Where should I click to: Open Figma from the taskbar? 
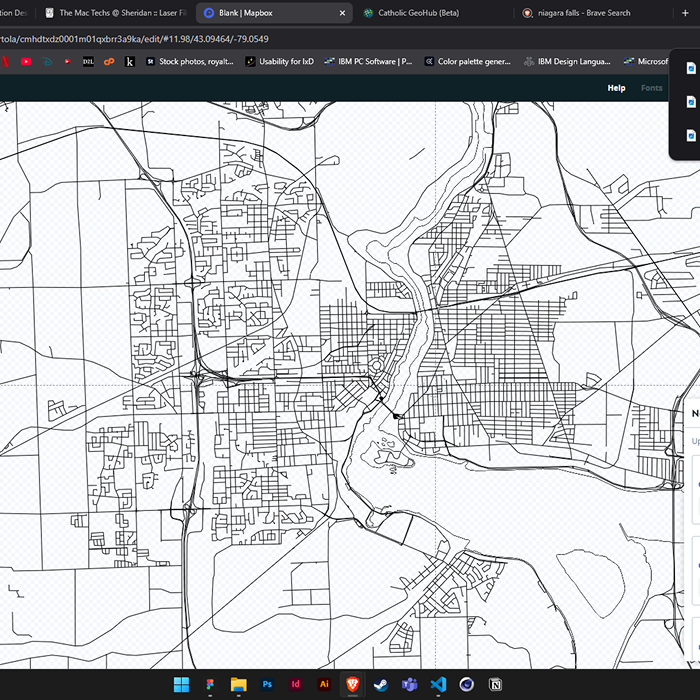(210, 685)
